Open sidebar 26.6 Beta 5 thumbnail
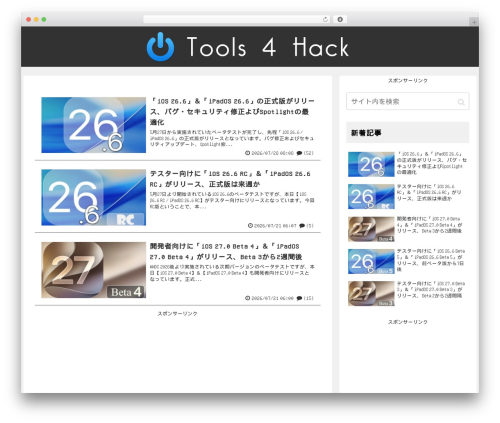500x423 pixels. [371, 261]
